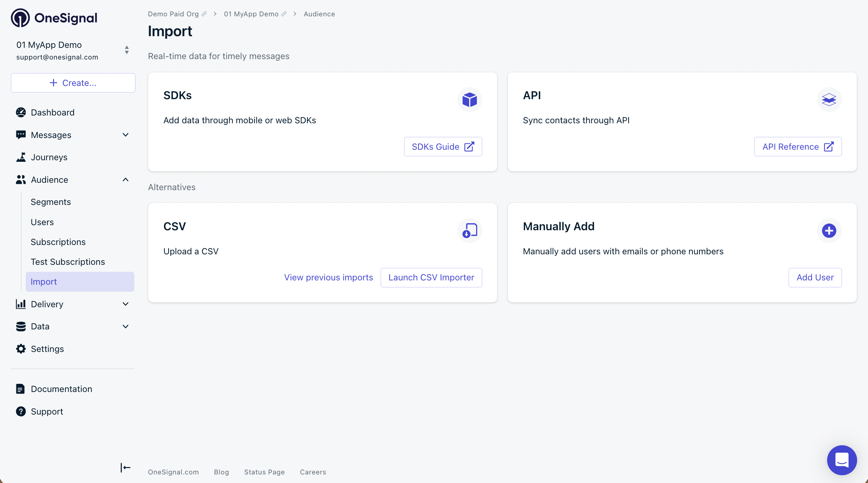Go to Segments in sidebar
Image resolution: width=868 pixels, height=483 pixels.
click(x=51, y=202)
